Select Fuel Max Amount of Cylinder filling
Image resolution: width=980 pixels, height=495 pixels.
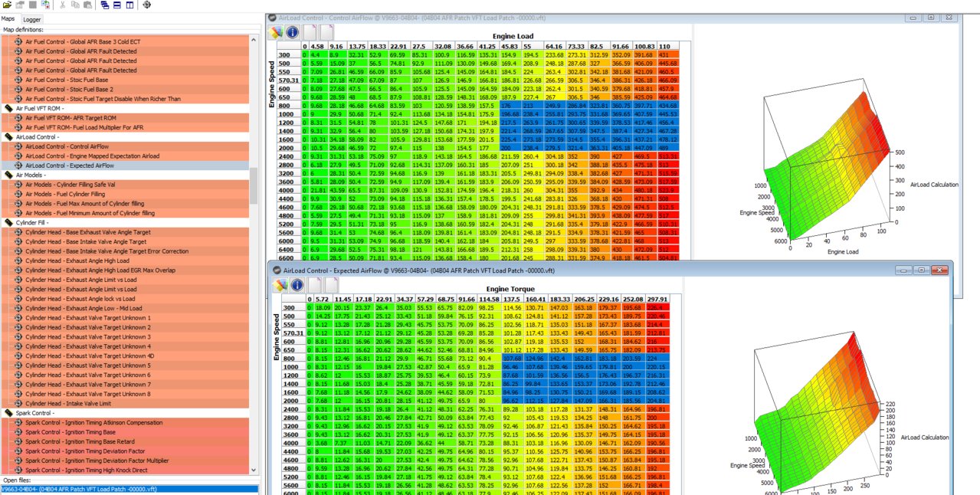click(125, 203)
